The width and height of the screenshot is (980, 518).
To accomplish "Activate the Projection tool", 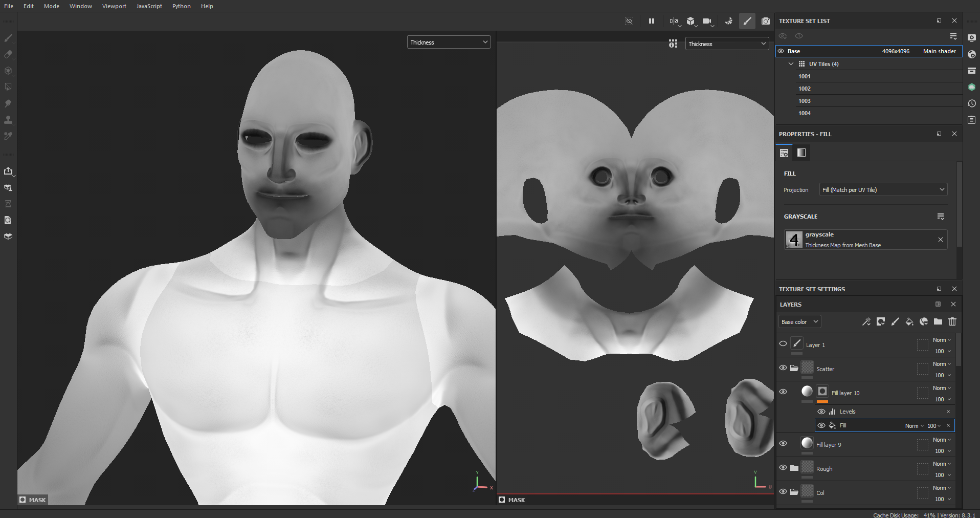I will [8, 71].
